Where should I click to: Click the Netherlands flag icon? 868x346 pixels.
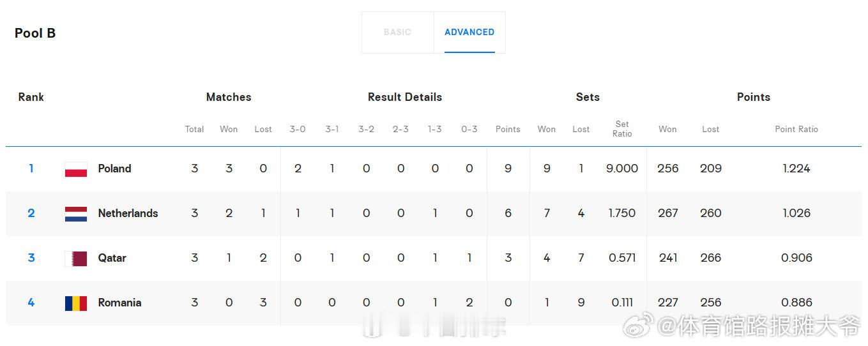[76, 214]
